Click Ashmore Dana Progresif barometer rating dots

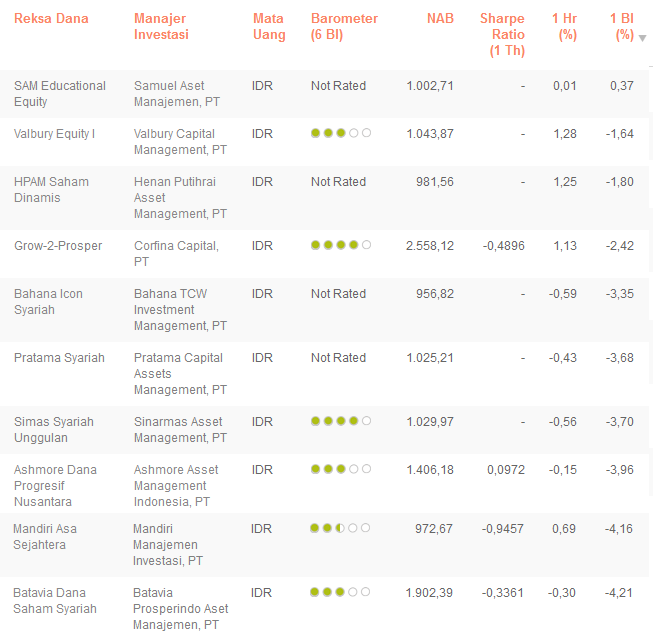(x=340, y=469)
